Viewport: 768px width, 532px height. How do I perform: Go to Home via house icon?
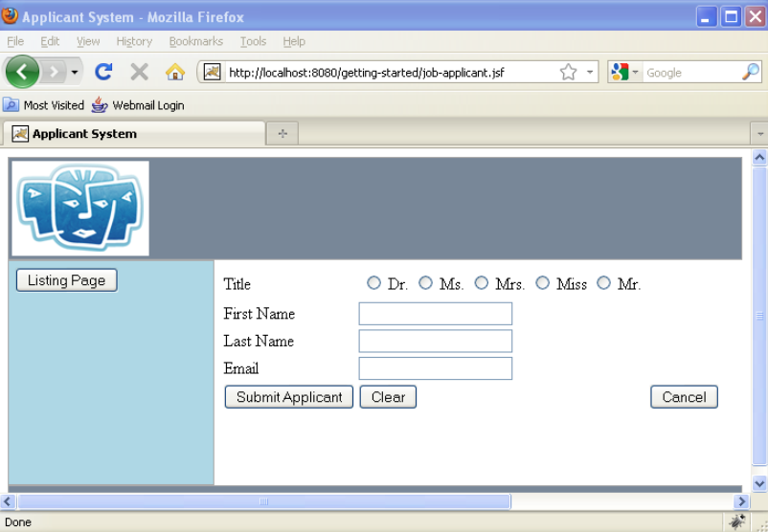(x=174, y=72)
